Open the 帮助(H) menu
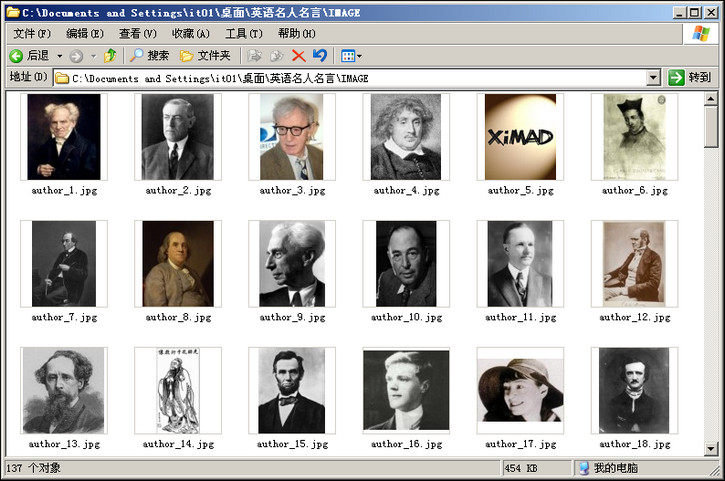 coord(297,33)
